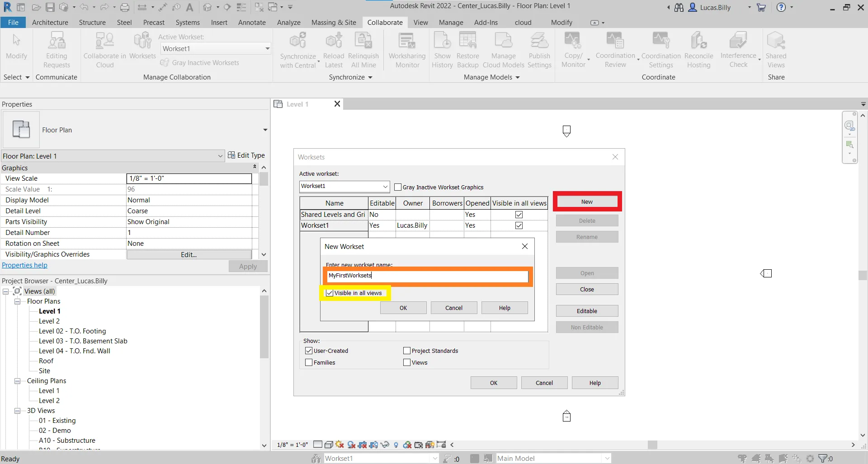Click the Show History icon
Image resolution: width=868 pixels, height=464 pixels.
(442, 41)
